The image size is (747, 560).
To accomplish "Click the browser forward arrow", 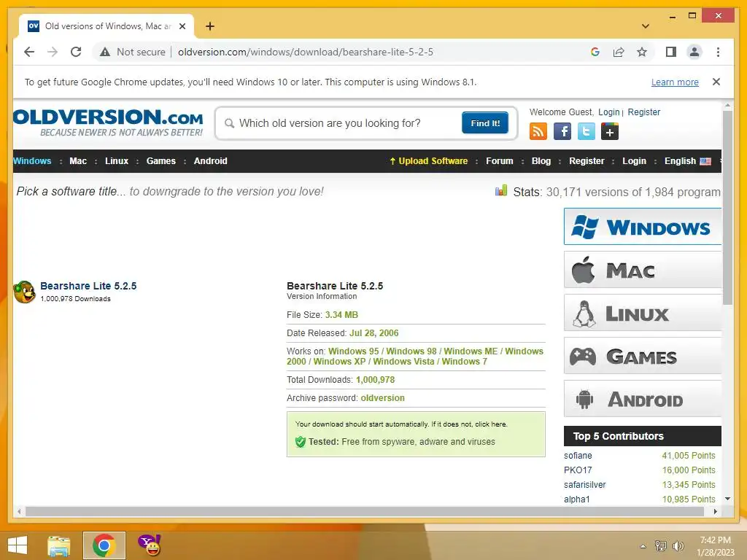I will [x=53, y=52].
